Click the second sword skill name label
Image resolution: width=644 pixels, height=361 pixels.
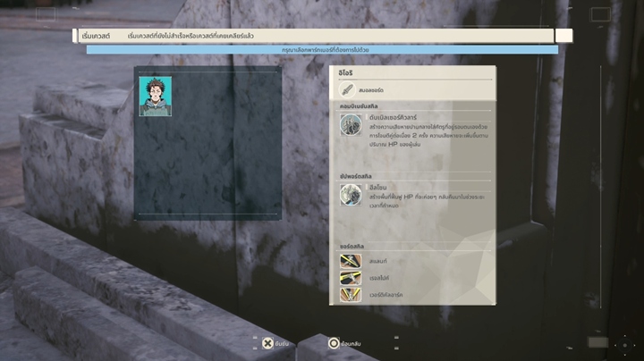(379, 278)
